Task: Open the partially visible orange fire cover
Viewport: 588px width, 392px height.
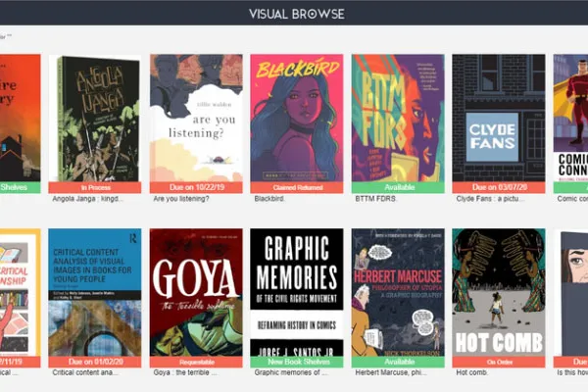Action: click(x=21, y=119)
